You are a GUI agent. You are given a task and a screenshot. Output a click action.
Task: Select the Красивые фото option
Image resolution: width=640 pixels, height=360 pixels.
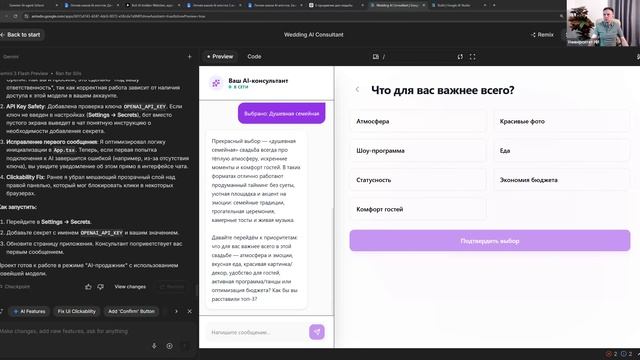pos(562,121)
